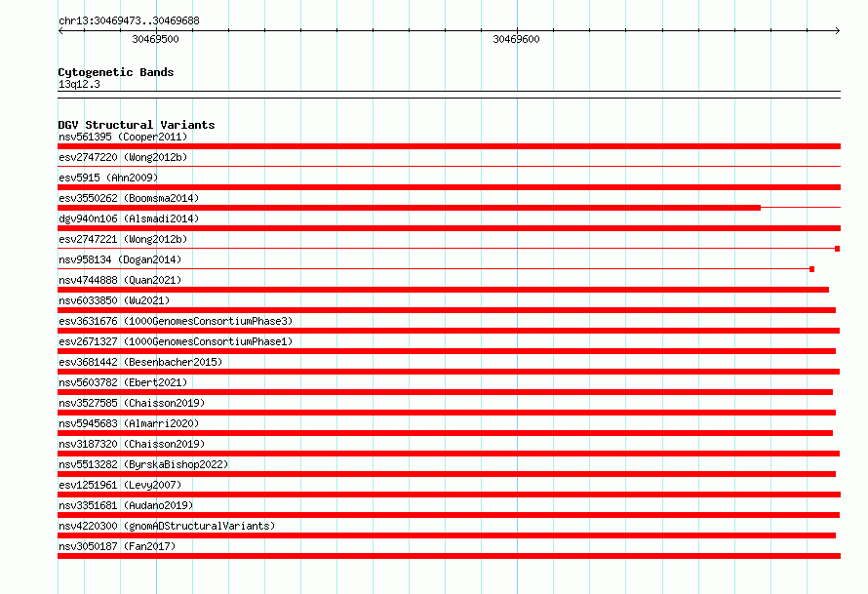This screenshot has height=594, width=868.
Task: Open the Cytogenetic Bands track heading
Action: pos(116,72)
